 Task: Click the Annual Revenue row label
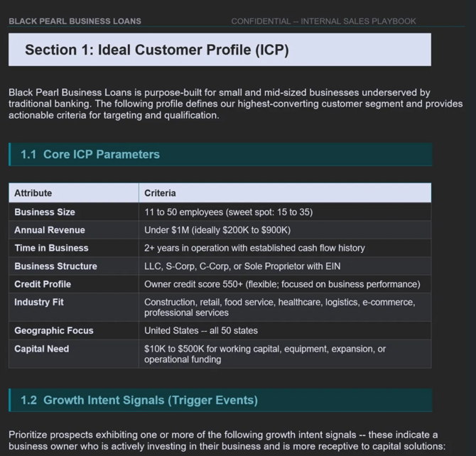pyautogui.click(x=50, y=230)
